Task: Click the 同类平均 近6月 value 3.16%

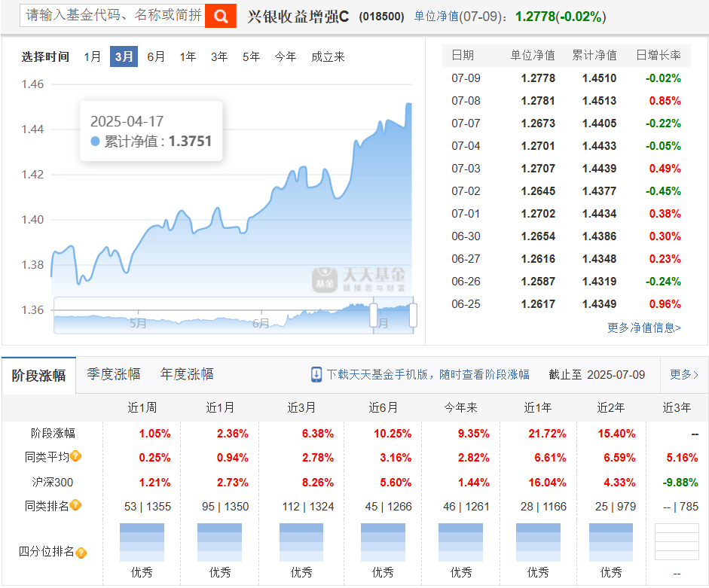Action: (396, 458)
